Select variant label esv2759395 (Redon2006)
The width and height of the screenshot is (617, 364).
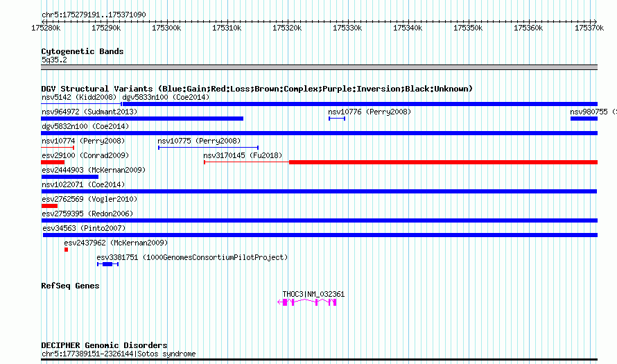pyautogui.click(x=87, y=214)
